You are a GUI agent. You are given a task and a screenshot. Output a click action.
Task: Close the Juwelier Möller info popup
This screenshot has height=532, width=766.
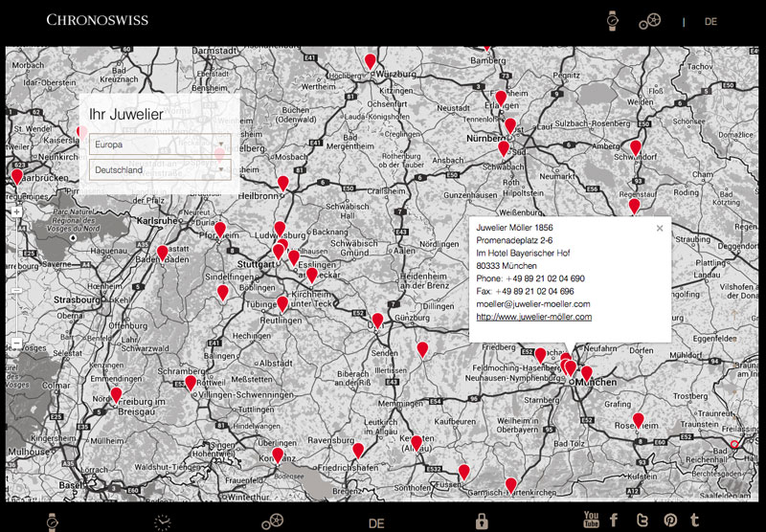[x=660, y=228]
